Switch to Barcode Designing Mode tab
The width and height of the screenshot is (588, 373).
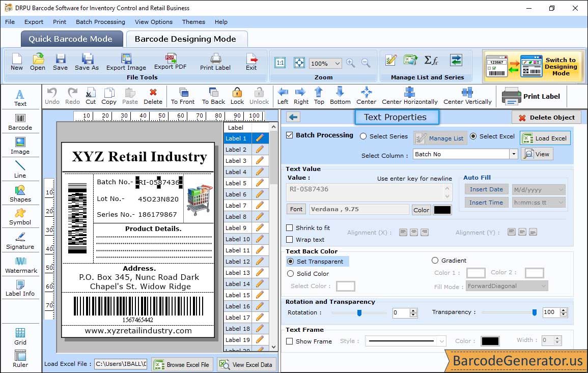tap(186, 39)
